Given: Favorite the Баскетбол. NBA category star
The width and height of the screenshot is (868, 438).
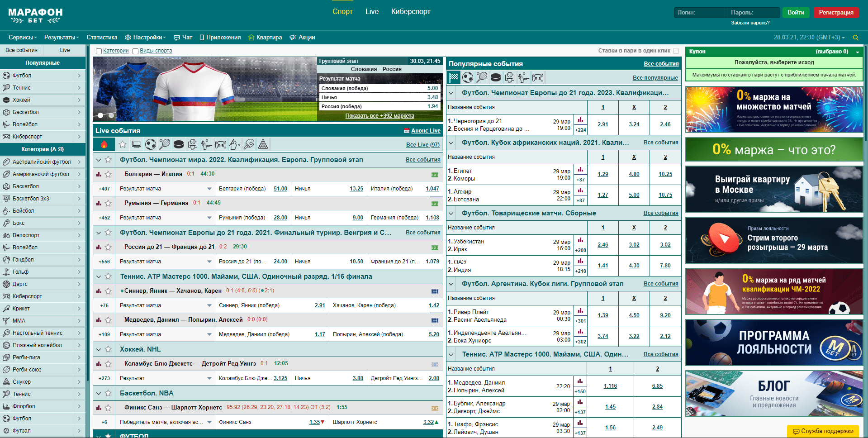Looking at the screenshot, I should [108, 393].
